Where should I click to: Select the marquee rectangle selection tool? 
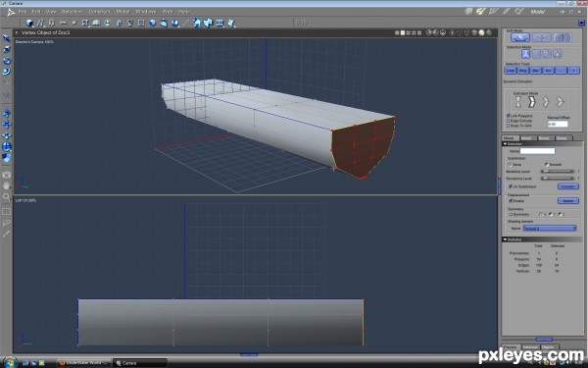[x=7, y=212]
